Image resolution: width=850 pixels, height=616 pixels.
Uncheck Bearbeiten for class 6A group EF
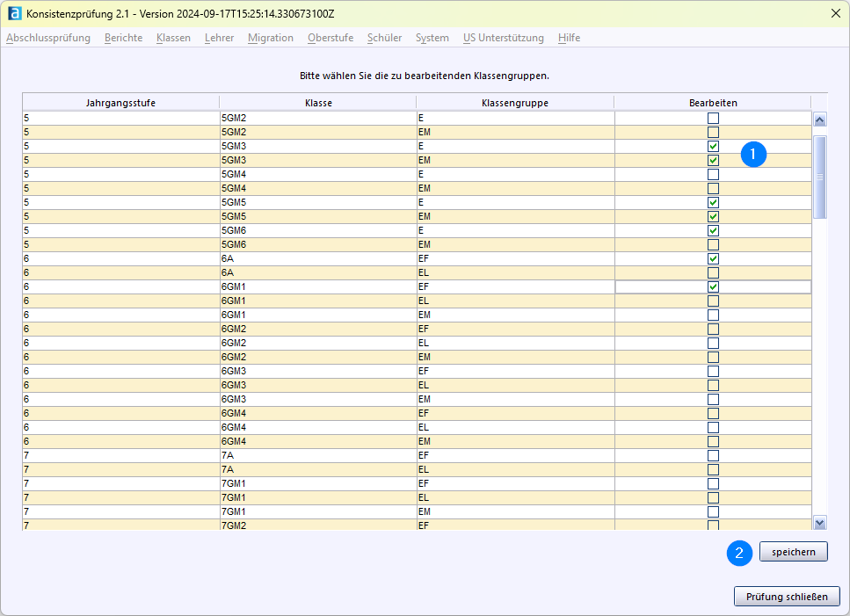tap(714, 259)
